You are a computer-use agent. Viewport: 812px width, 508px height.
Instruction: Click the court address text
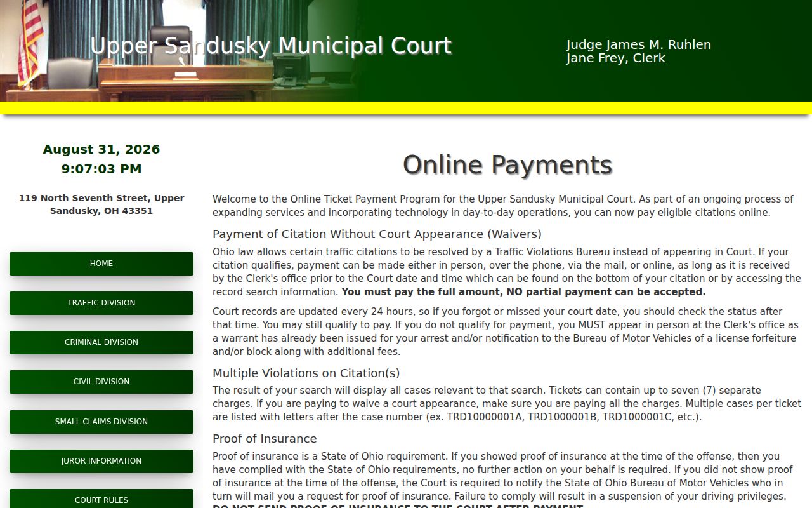point(101,204)
